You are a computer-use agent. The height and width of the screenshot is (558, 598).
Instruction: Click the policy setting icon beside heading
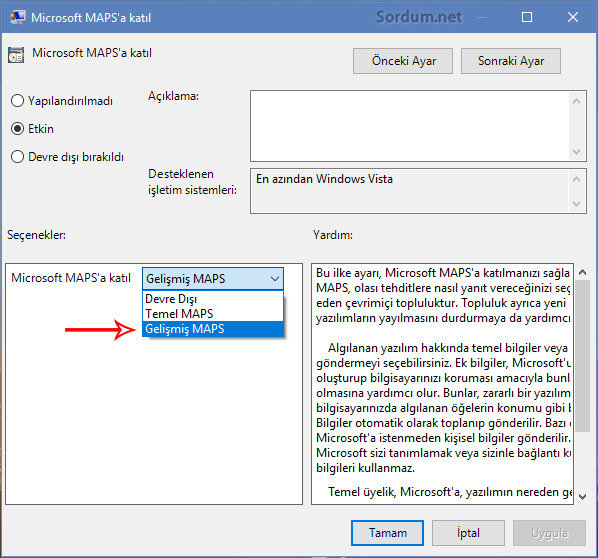click(16, 55)
